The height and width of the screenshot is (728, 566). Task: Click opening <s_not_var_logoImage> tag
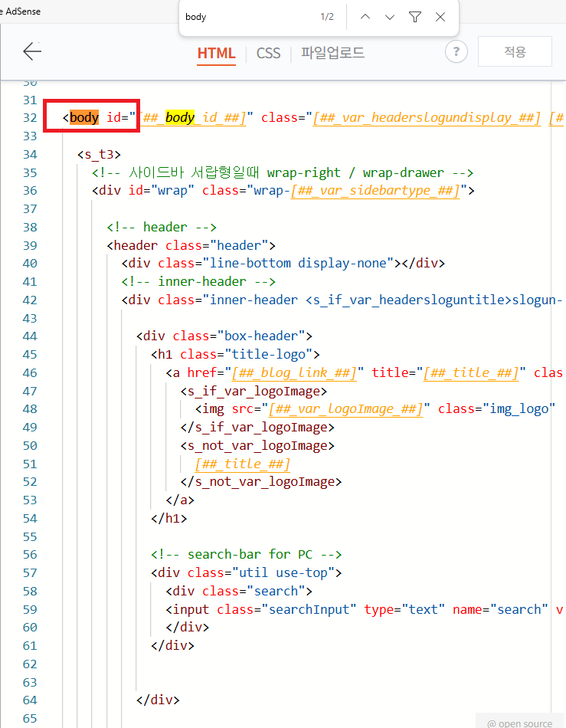(x=257, y=446)
